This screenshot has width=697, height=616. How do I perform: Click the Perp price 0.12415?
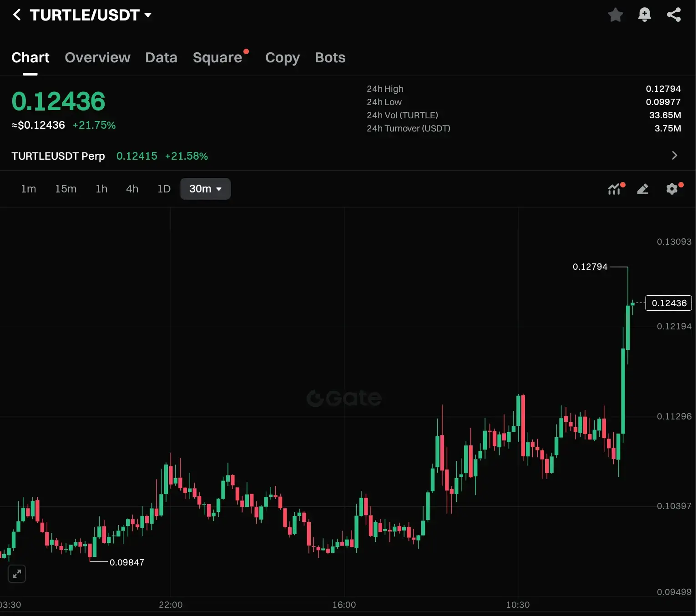[x=137, y=156]
